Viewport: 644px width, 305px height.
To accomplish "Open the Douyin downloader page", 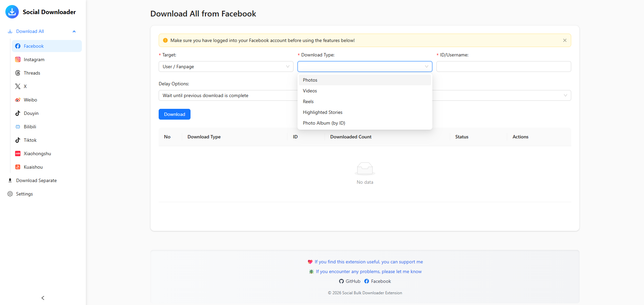I will tap(47, 113).
